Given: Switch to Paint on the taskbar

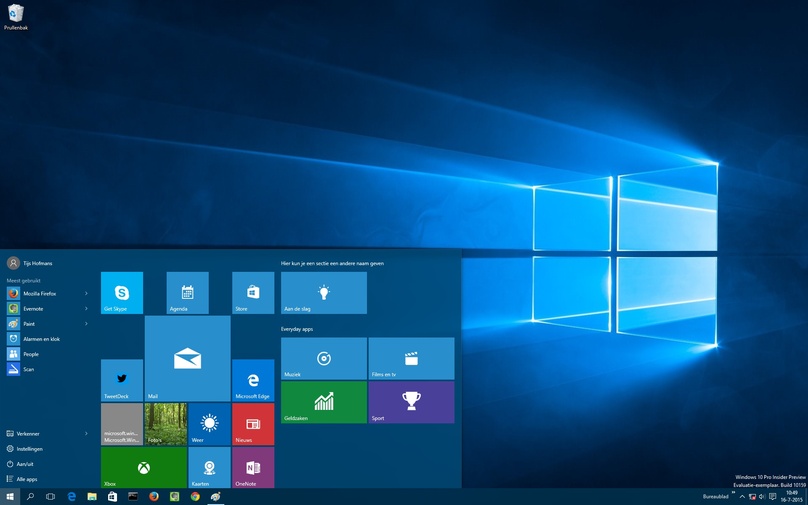Looking at the screenshot, I should 215,497.
